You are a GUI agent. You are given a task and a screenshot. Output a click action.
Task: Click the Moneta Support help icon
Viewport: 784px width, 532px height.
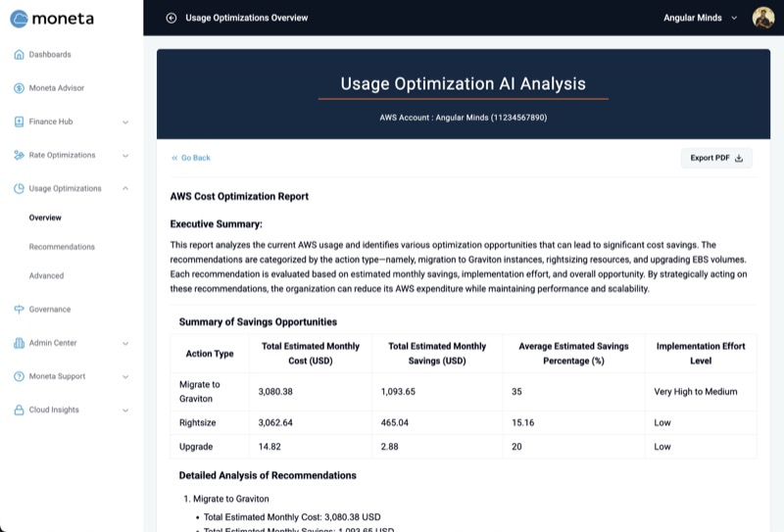[19, 376]
